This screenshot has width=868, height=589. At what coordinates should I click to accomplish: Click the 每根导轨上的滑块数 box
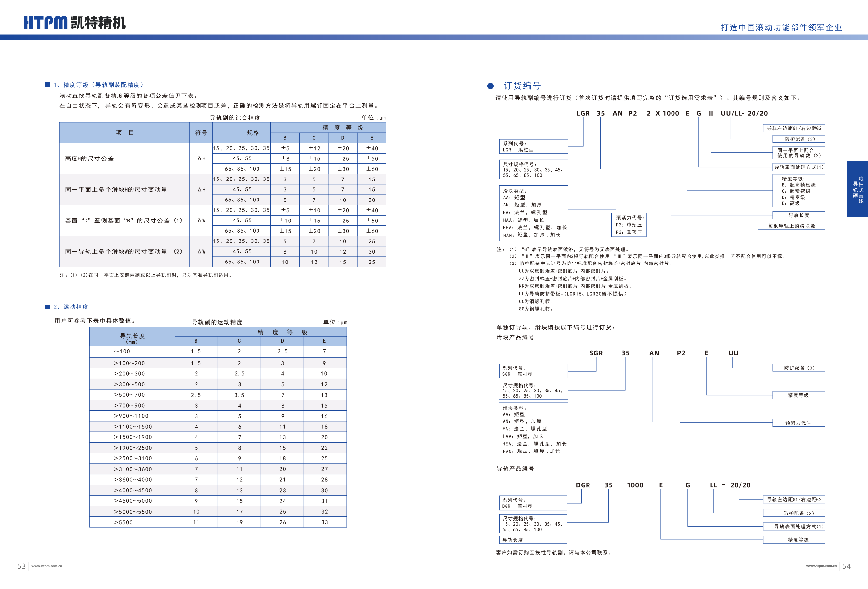792,226
